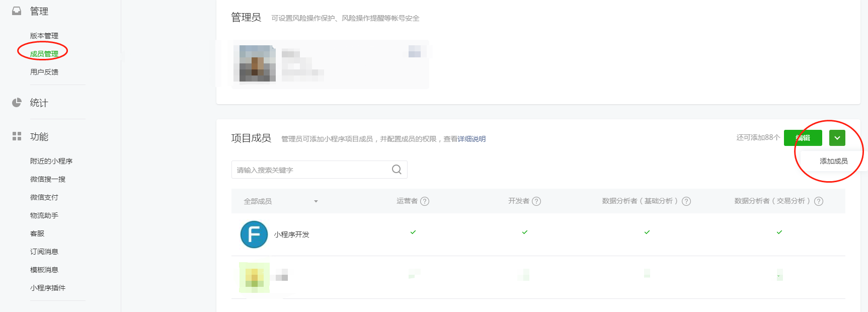
Task: Click the 功能 grid icon
Action: 17,136
